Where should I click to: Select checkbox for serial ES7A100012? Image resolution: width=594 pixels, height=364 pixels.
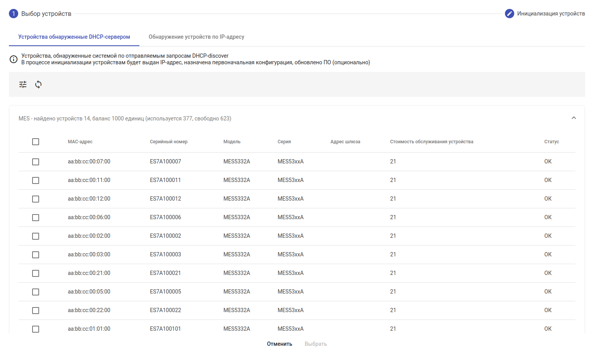tap(36, 199)
